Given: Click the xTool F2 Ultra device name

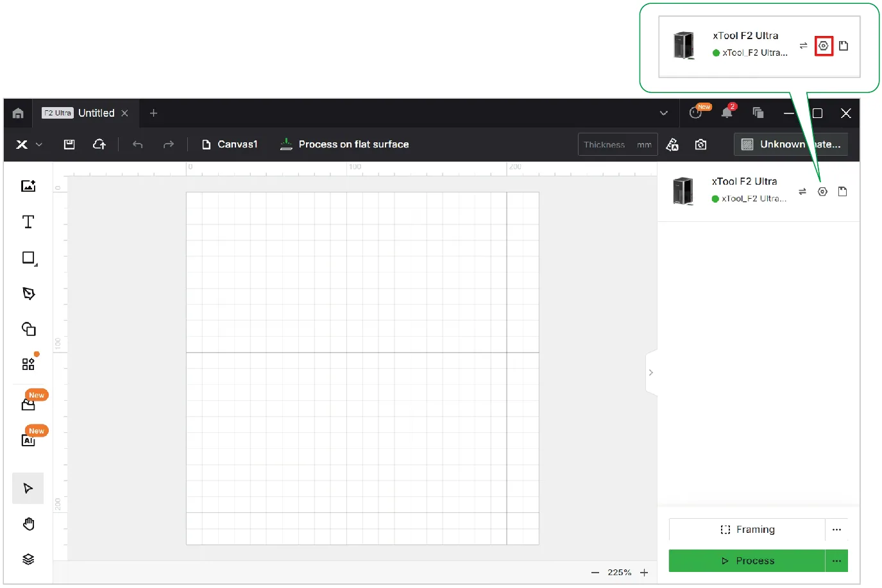Looking at the screenshot, I should (x=744, y=181).
